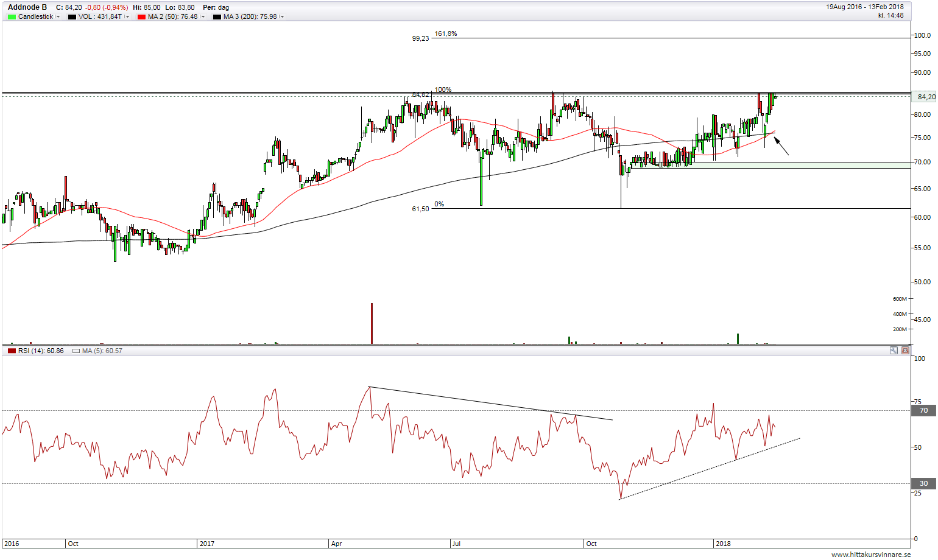Click the dark red RSI (14) color box
This screenshot has width=938, height=560.
click(12, 351)
